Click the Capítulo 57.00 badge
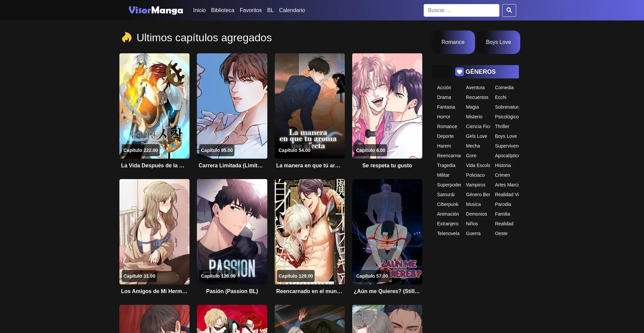The image size is (644, 333). (372, 276)
